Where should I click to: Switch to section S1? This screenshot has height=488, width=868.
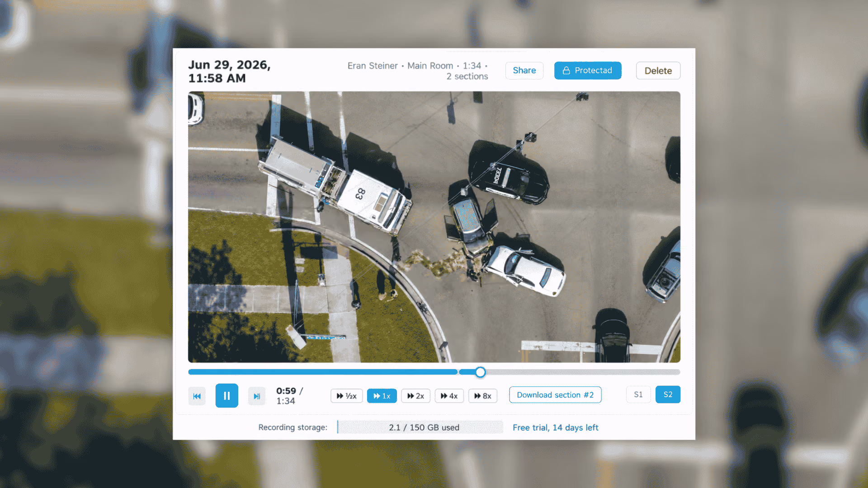coord(638,394)
